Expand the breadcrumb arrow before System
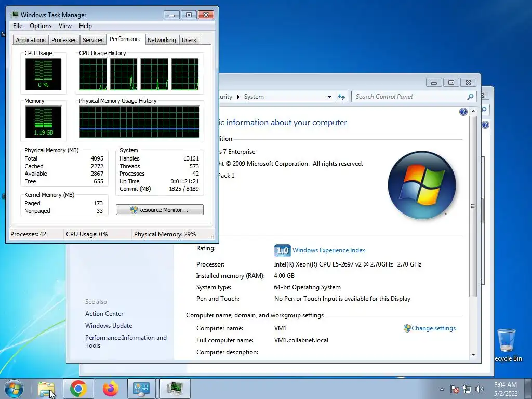 click(x=238, y=97)
